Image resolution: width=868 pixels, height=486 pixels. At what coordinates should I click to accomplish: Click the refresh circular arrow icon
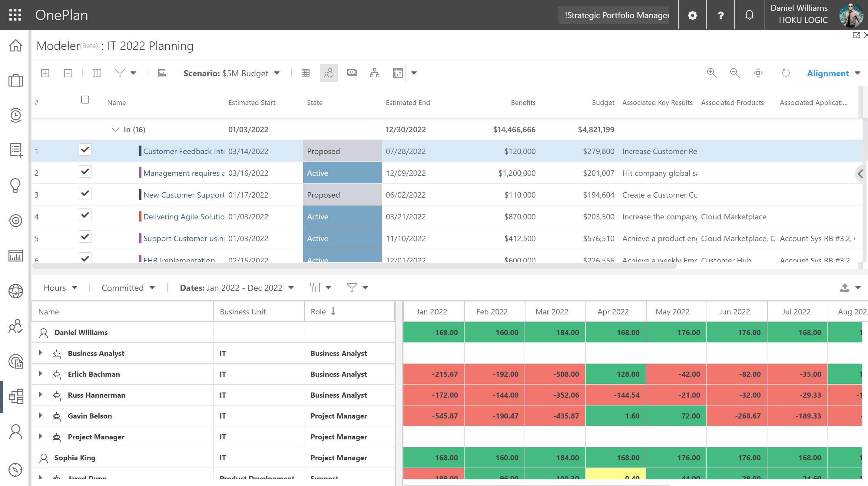[x=785, y=73]
